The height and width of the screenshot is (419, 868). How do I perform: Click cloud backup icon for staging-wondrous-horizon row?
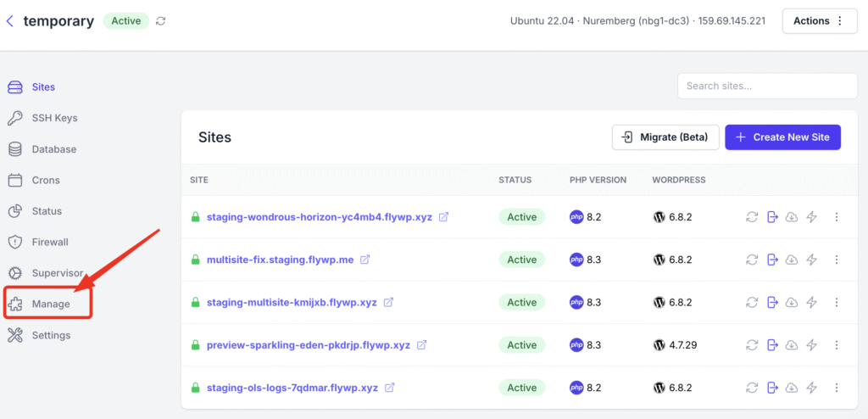click(x=792, y=217)
